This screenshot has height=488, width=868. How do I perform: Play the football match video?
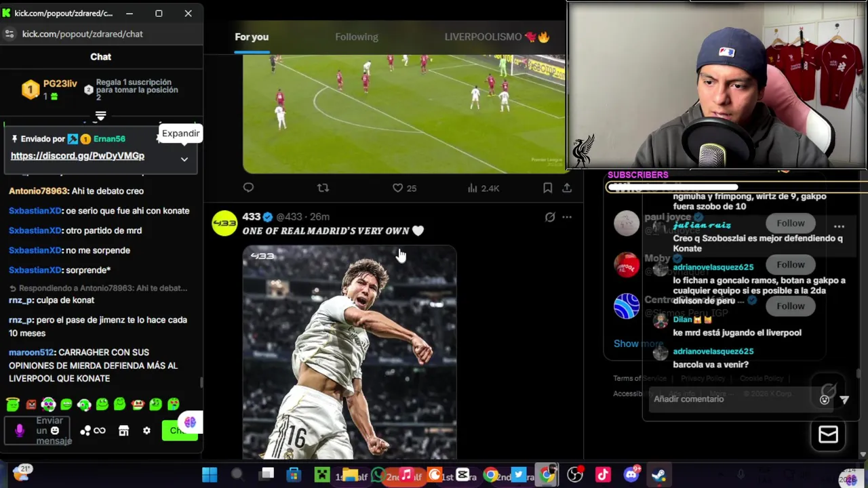(403, 114)
